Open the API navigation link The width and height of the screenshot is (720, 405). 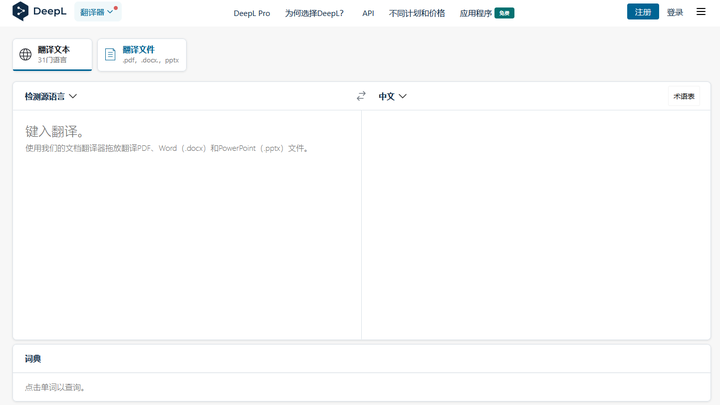368,13
